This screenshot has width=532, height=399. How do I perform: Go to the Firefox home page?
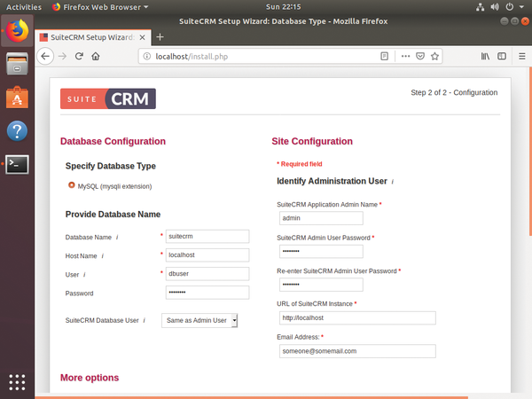click(96, 57)
